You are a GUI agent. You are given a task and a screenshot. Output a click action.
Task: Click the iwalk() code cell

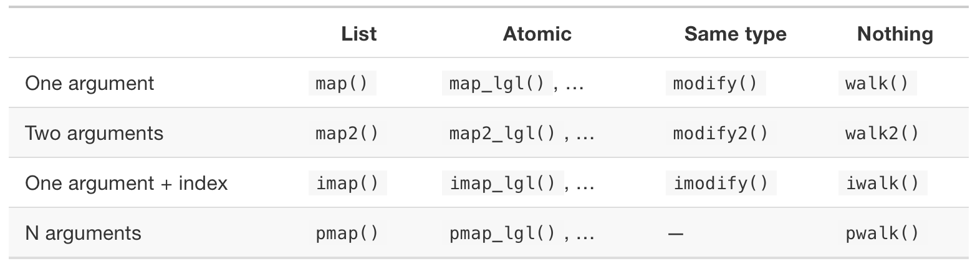(882, 183)
